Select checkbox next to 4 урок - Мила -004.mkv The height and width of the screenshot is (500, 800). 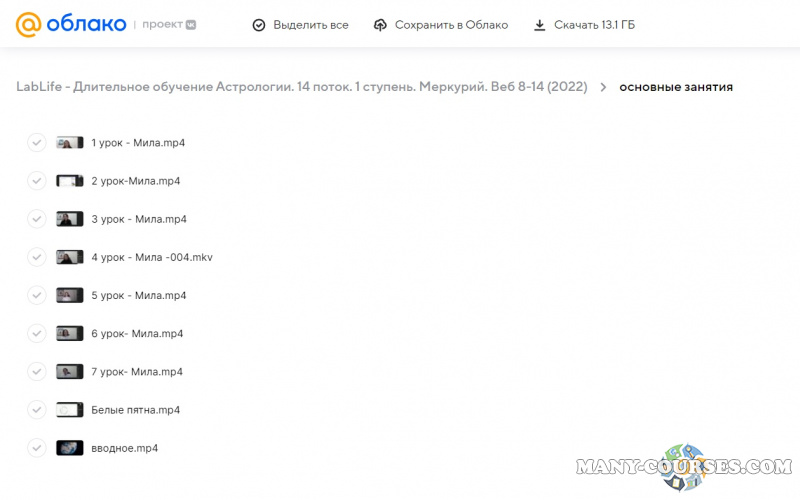coord(37,257)
